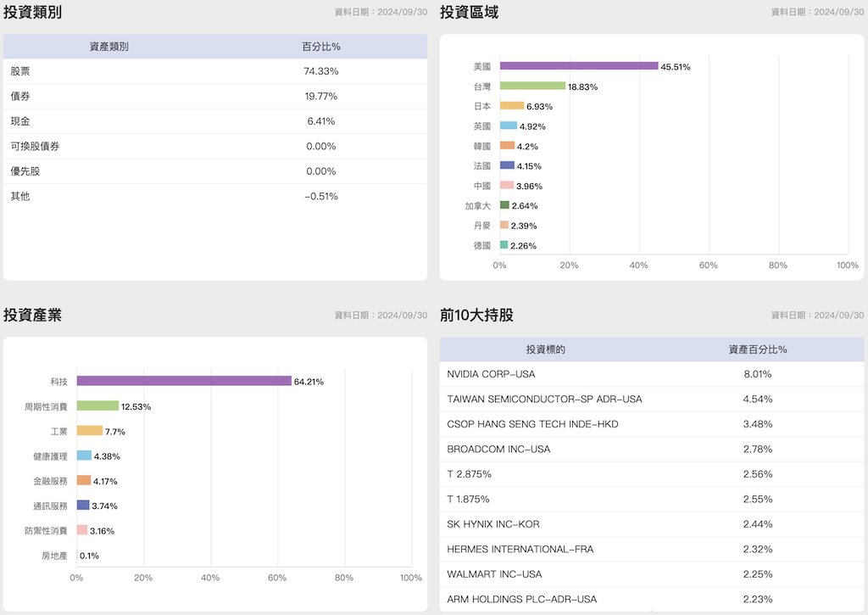Select the 股票 asset class row

pos(214,71)
